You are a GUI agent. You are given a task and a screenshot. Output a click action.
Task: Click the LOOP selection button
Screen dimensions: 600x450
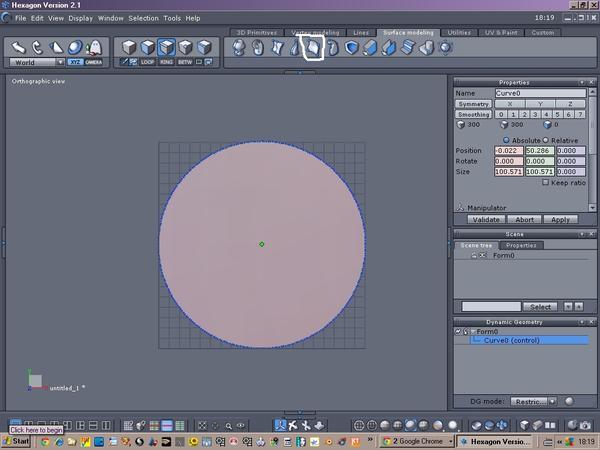click(149, 62)
